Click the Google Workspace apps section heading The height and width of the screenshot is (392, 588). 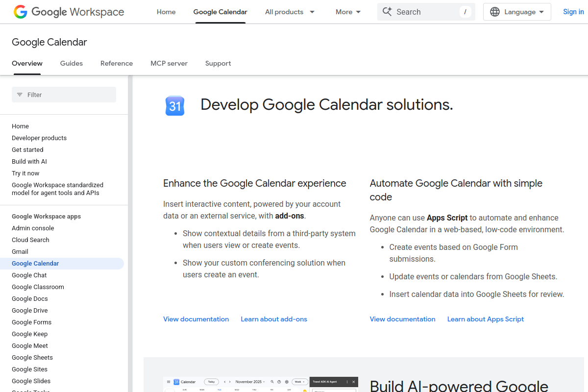tap(47, 216)
